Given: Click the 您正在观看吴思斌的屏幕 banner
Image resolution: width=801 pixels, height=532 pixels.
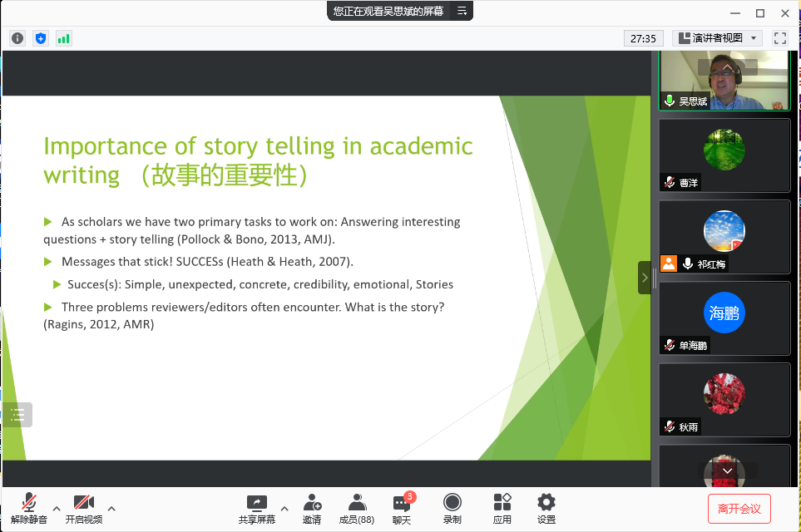Looking at the screenshot, I should point(388,11).
